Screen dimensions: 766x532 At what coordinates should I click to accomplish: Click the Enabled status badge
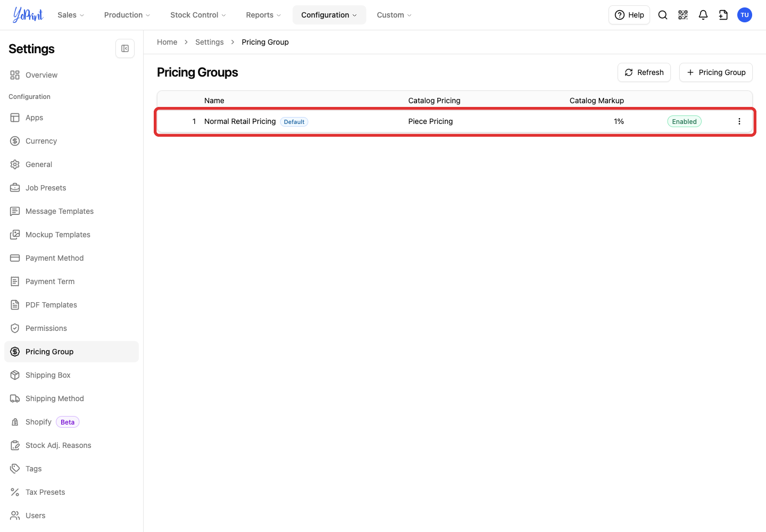685,121
